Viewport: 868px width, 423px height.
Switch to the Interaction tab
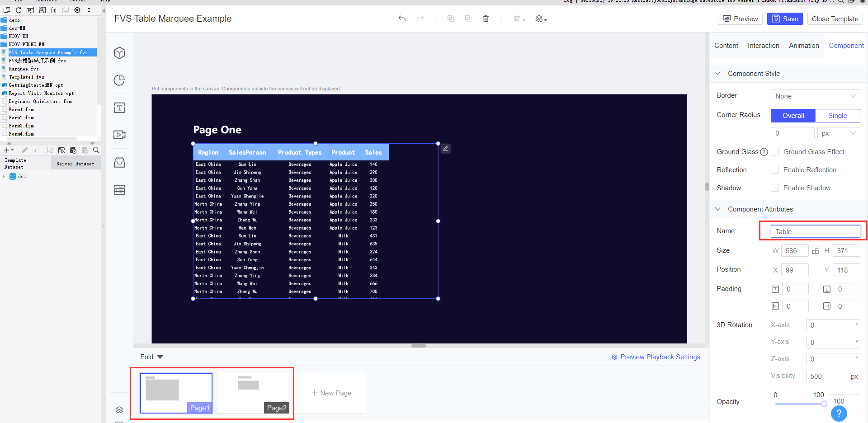coord(763,45)
